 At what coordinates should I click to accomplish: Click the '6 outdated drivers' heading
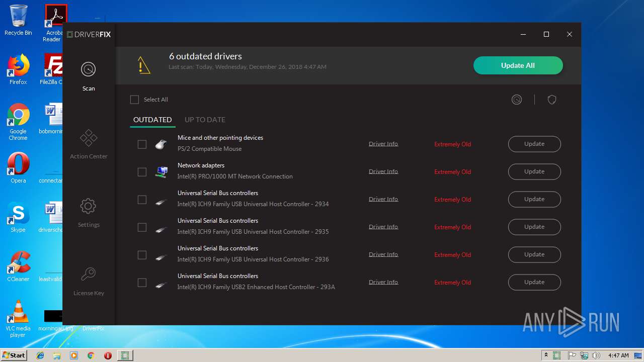click(x=205, y=56)
